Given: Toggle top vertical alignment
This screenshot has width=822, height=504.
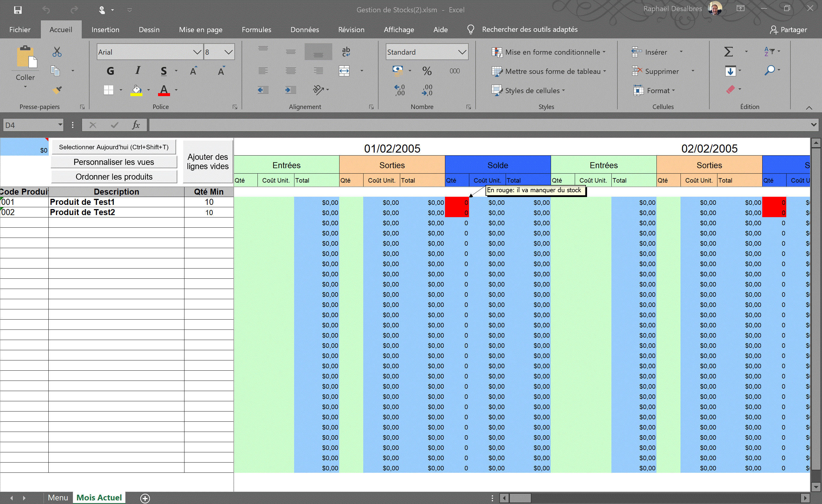Looking at the screenshot, I should point(263,49).
